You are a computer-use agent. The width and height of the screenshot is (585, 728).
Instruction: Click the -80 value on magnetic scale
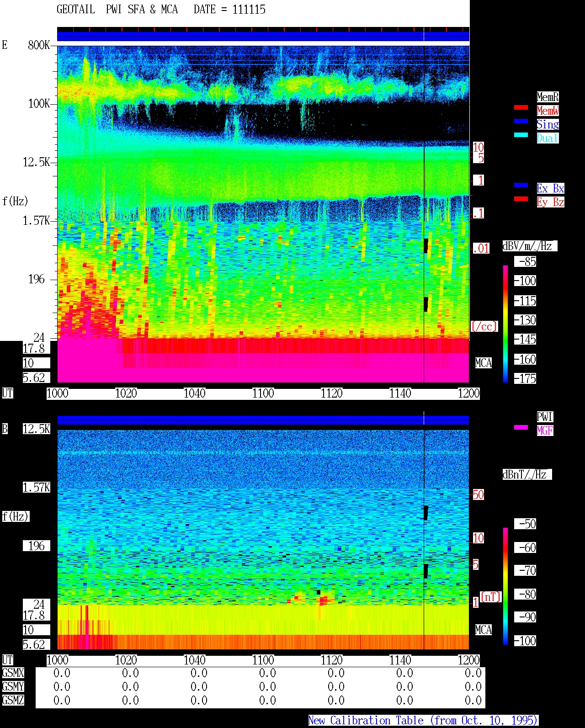pos(525,595)
